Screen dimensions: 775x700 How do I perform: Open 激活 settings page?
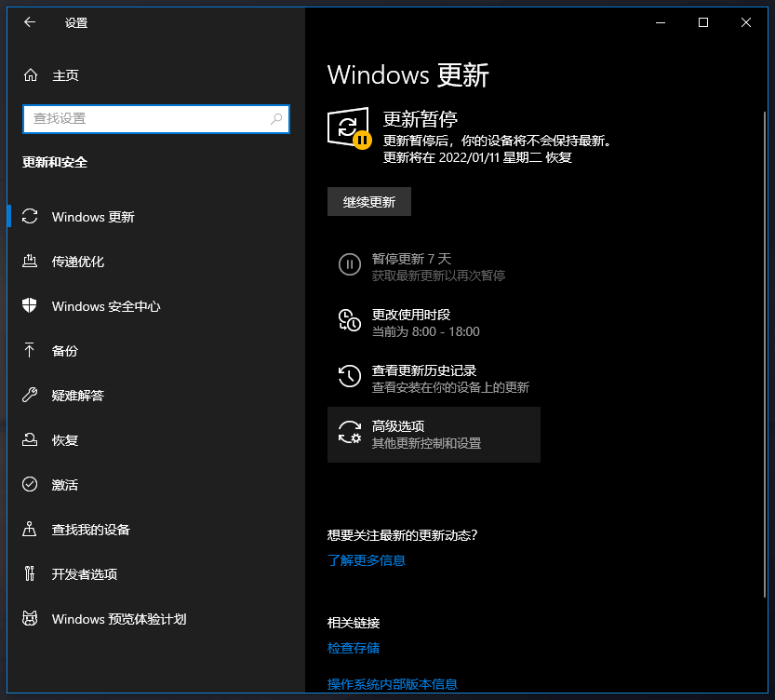coord(155,484)
